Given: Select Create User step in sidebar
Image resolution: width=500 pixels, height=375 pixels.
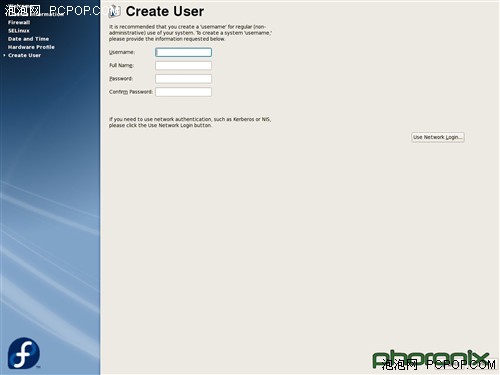Looking at the screenshot, I should tap(24, 55).
